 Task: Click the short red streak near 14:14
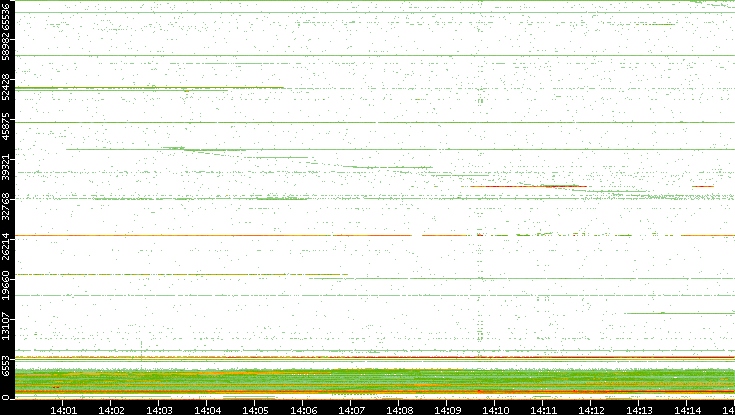pos(702,186)
